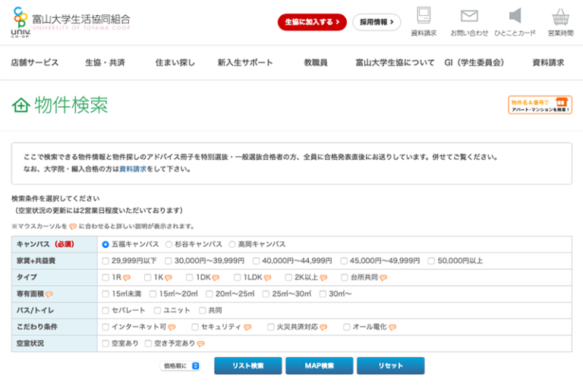Image resolution: width=583 pixels, height=392 pixels.
Task: Click the 採用情報 button
Action: click(x=377, y=22)
